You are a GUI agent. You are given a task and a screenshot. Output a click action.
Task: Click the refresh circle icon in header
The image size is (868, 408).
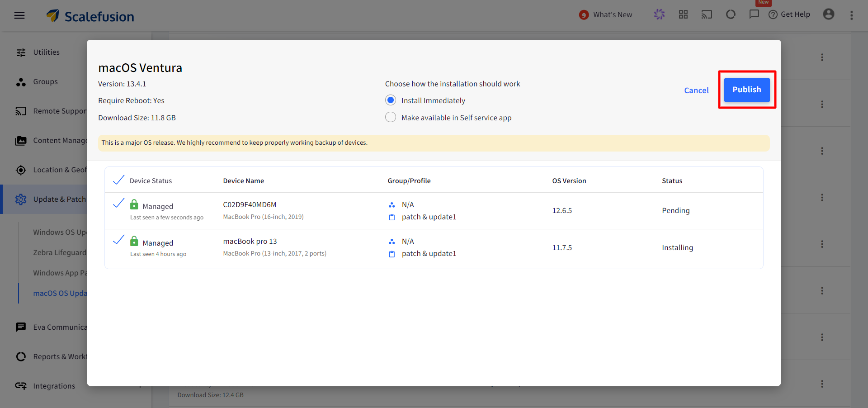pos(731,14)
